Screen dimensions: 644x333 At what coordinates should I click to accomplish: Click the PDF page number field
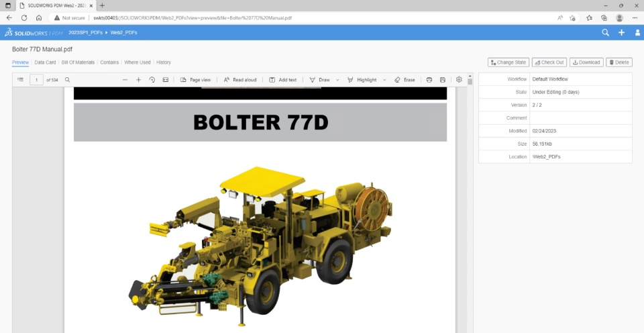click(x=36, y=80)
